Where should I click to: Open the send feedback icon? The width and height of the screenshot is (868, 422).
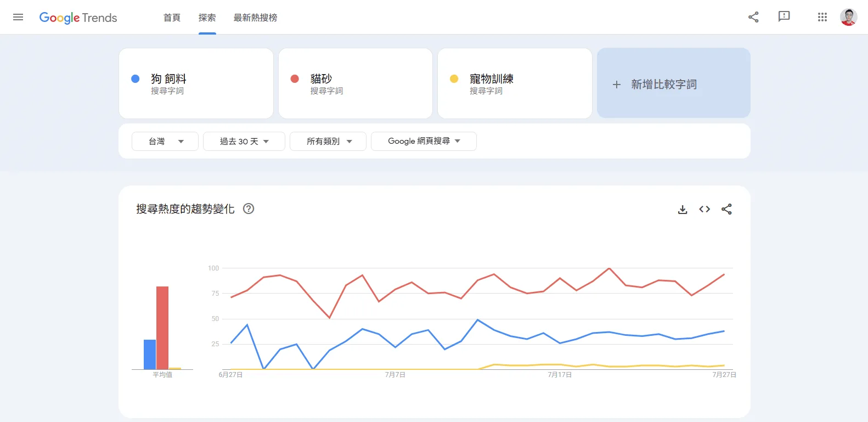(x=784, y=16)
